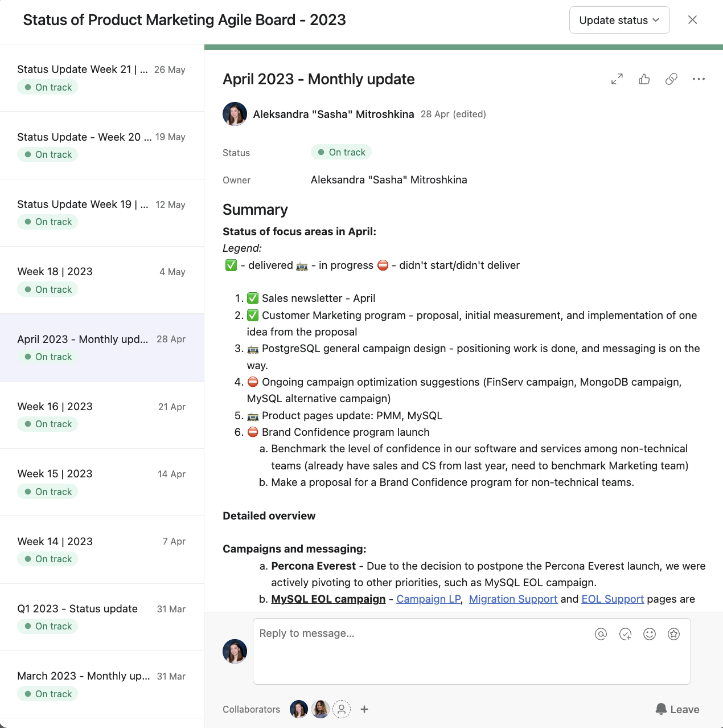Follow the Migration Support link
723x728 pixels.
tap(513, 599)
